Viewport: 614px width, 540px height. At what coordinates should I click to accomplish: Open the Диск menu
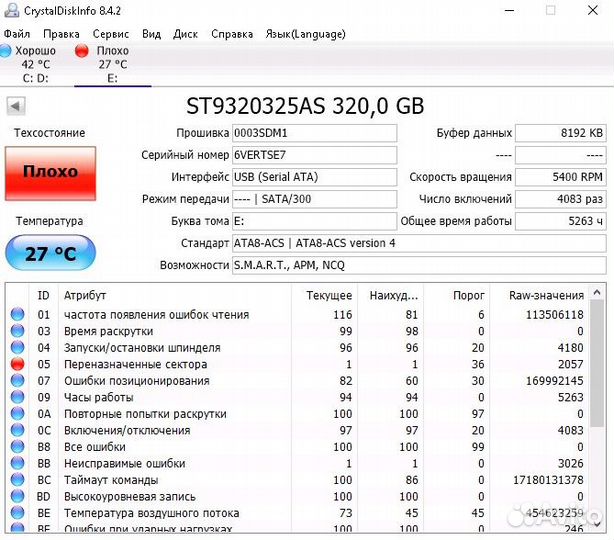point(185,34)
